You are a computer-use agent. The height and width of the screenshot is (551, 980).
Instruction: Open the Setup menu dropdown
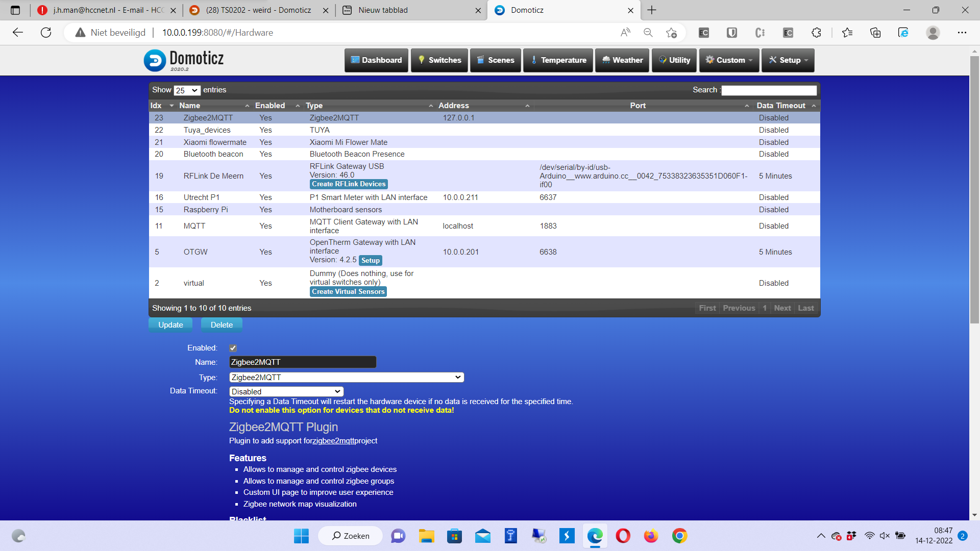(788, 60)
